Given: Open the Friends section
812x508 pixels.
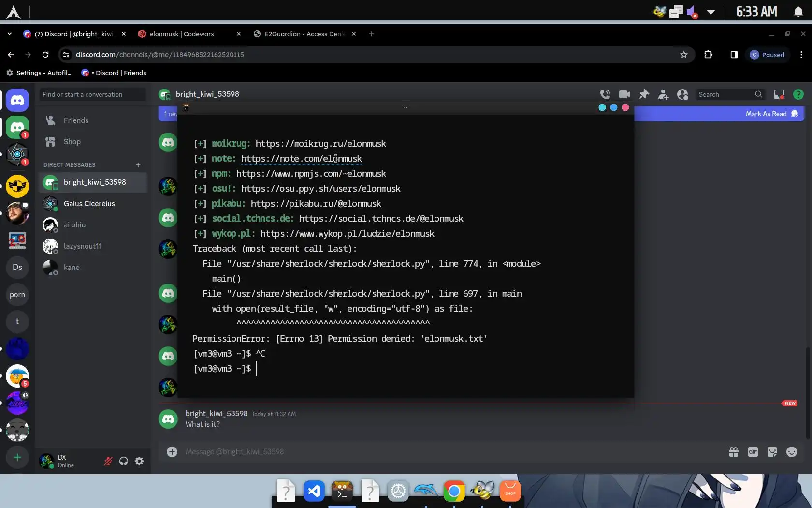Looking at the screenshot, I should 93,120.
